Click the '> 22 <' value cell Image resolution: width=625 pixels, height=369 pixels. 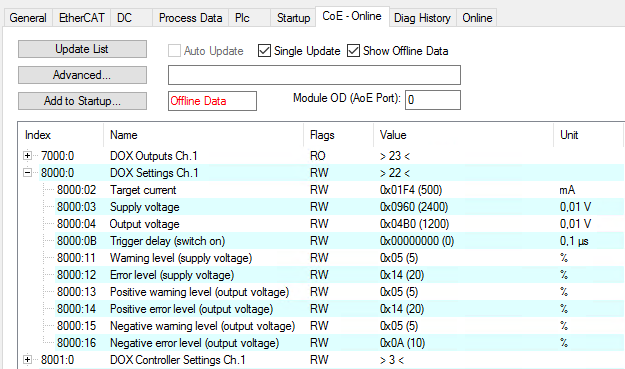pyautogui.click(x=395, y=173)
